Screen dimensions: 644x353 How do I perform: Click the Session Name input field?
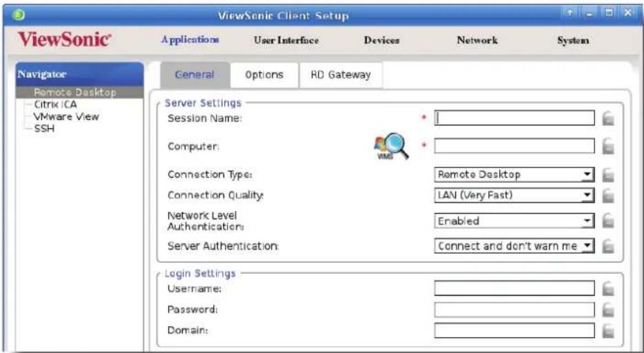pyautogui.click(x=514, y=118)
